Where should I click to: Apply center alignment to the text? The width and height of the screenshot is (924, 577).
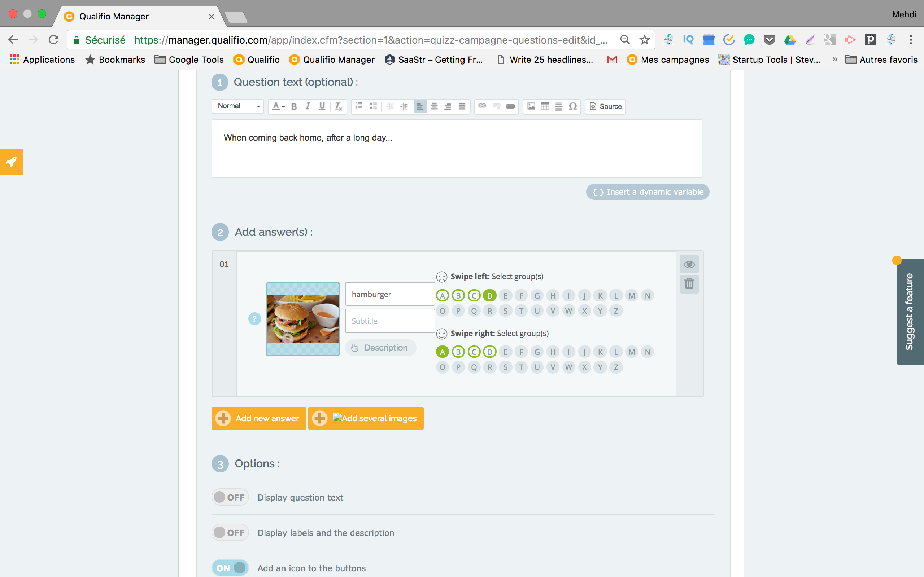[434, 106]
